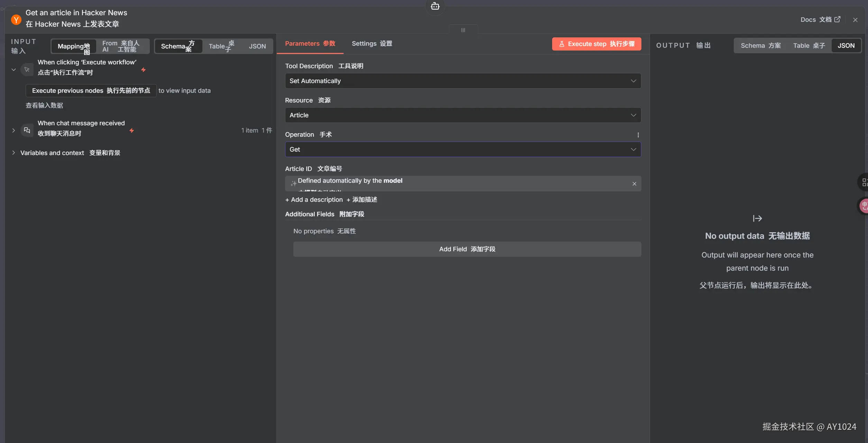Click the robot icon at top center
The image size is (868, 443).
(435, 6)
